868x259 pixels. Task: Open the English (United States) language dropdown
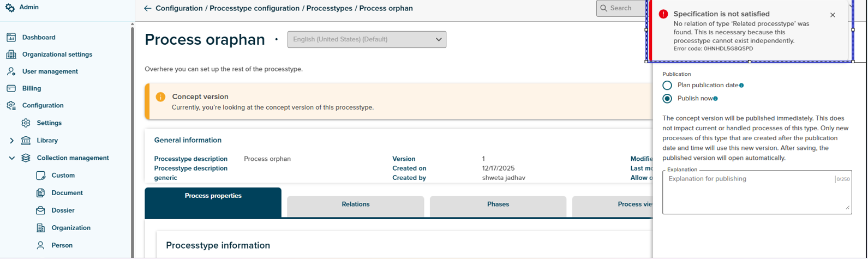pos(367,39)
